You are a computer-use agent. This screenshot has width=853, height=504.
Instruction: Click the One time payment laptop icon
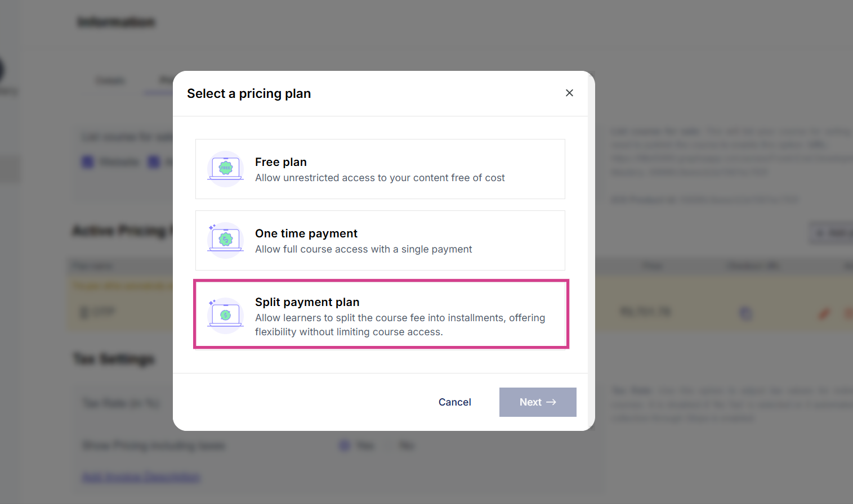pyautogui.click(x=225, y=240)
